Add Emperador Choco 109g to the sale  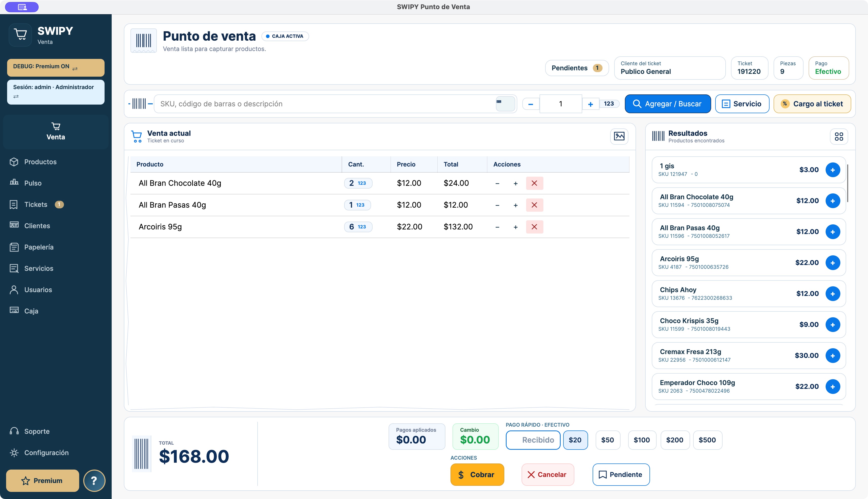click(833, 387)
